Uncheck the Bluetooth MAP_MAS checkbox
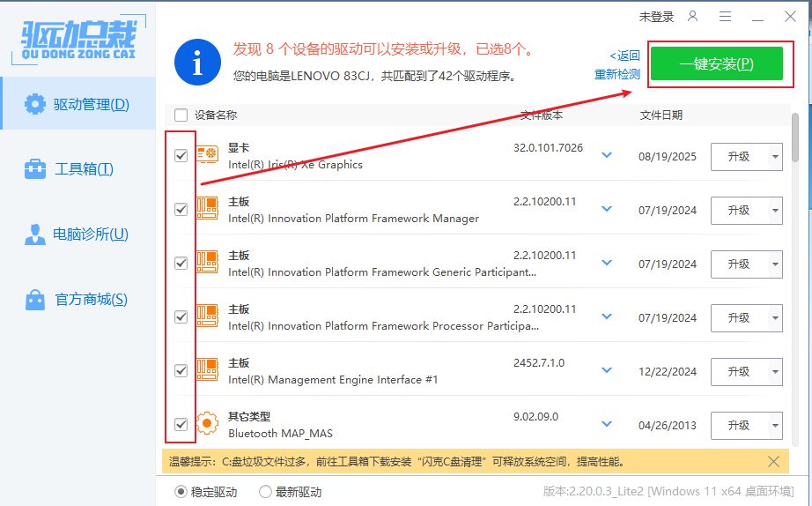Viewport: 812px width, 506px height. [x=181, y=425]
